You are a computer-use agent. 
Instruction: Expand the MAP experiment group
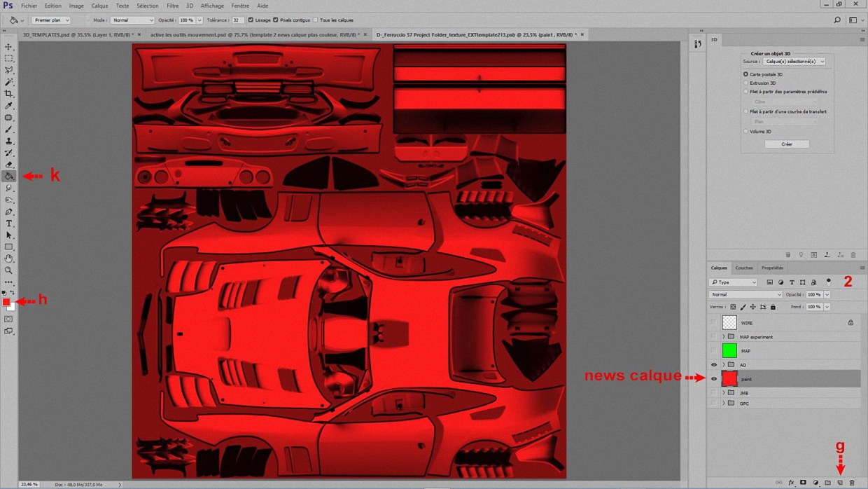pyautogui.click(x=724, y=337)
